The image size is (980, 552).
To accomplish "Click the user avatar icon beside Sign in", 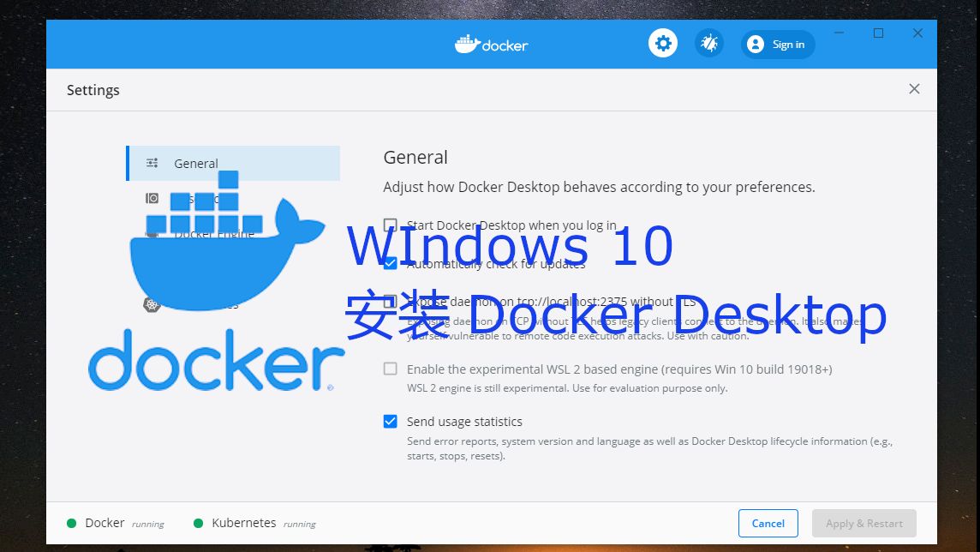I will pyautogui.click(x=755, y=45).
